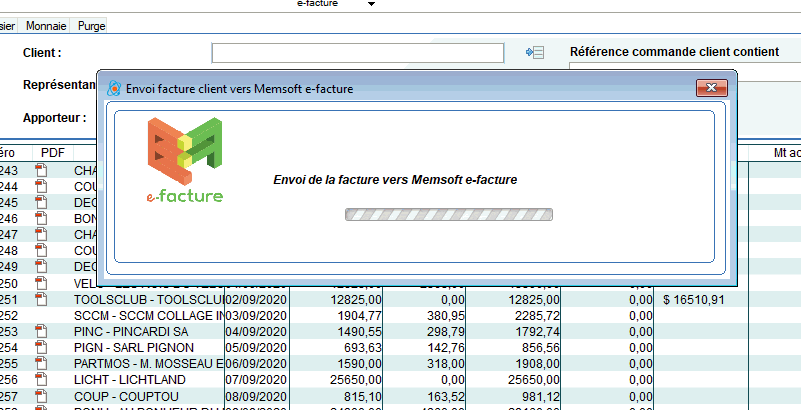
Task: Select 'PINC - PINCARDI SA' customer cell
Action: pos(149,332)
